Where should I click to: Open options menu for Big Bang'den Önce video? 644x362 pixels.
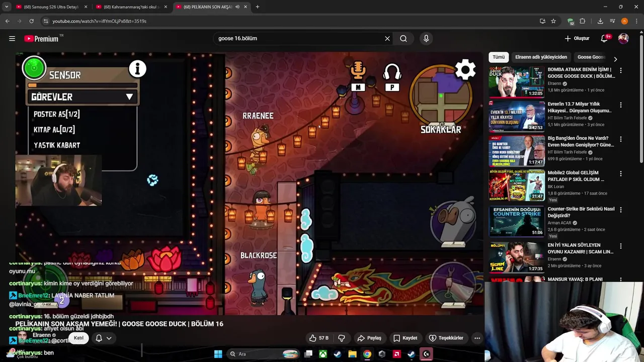(x=621, y=139)
